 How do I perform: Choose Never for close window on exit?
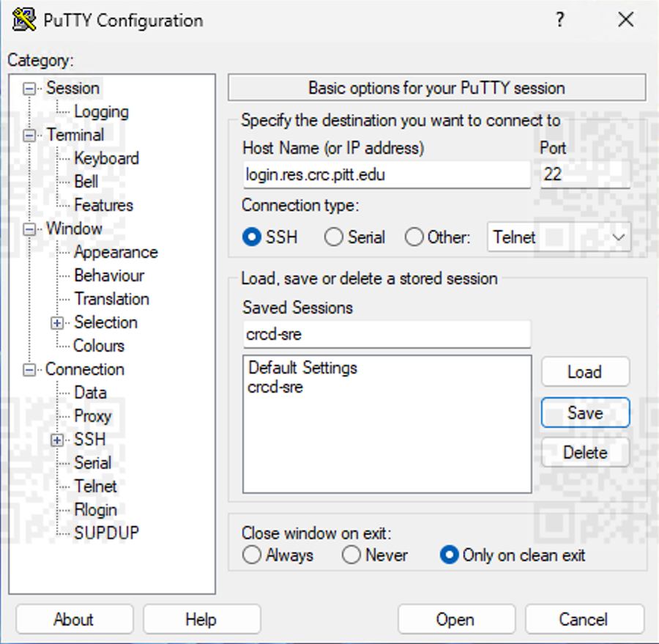[351, 555]
